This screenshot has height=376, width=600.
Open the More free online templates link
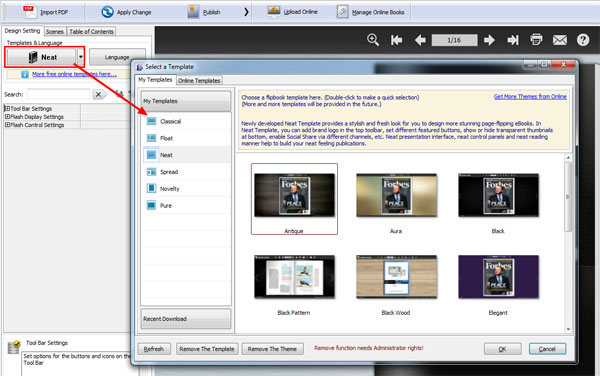coord(74,74)
